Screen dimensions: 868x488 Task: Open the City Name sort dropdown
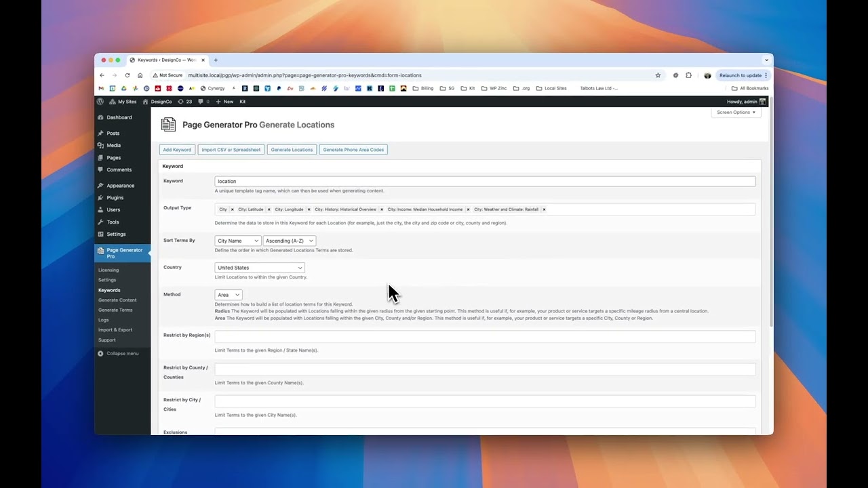pyautogui.click(x=237, y=241)
